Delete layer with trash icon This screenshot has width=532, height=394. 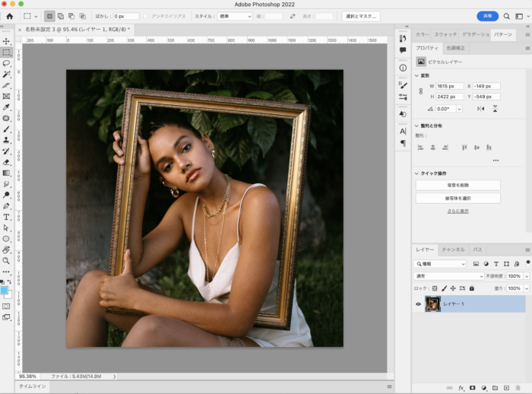[x=518, y=388]
